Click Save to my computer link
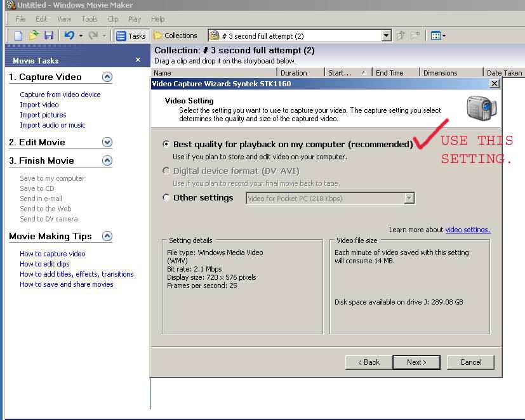 (52, 178)
